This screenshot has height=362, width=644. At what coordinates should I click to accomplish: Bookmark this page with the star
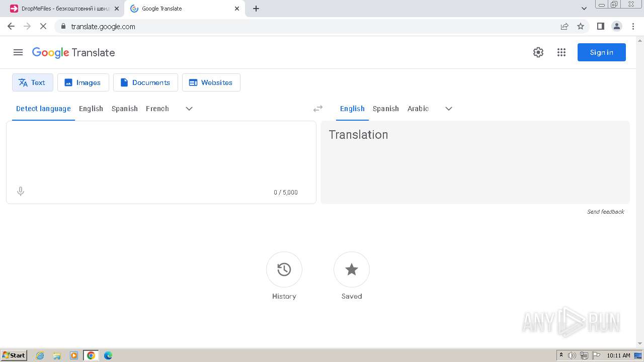[581, 26]
